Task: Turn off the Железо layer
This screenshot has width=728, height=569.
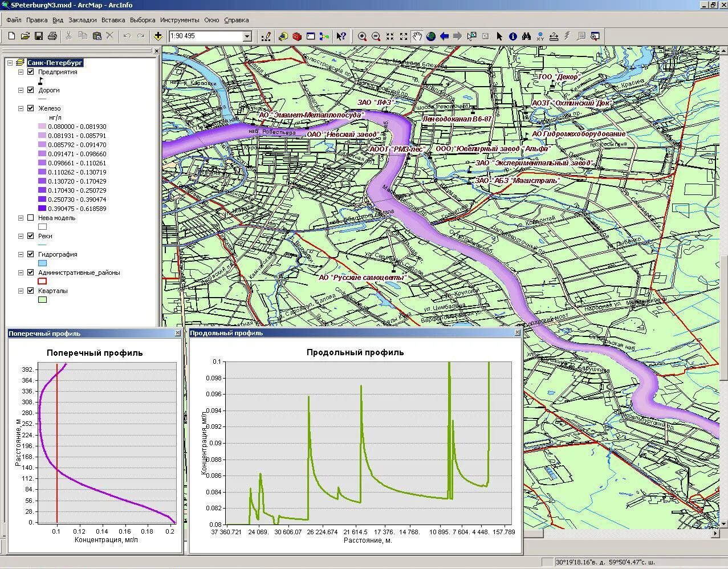Action: (x=31, y=108)
